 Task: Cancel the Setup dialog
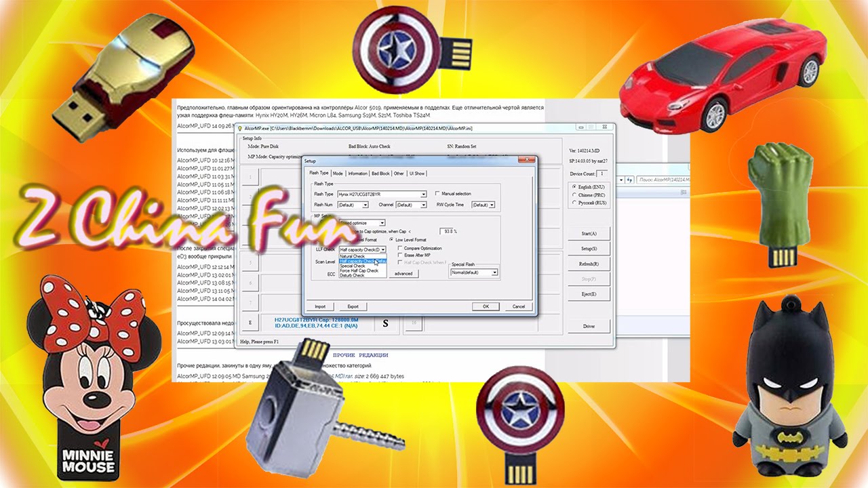(518, 306)
